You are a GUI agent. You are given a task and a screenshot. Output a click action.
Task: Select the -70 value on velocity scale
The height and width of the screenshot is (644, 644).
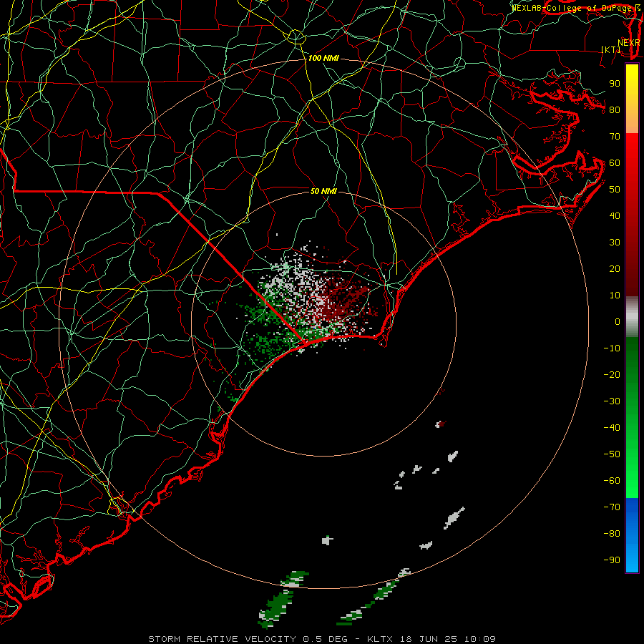click(612, 507)
